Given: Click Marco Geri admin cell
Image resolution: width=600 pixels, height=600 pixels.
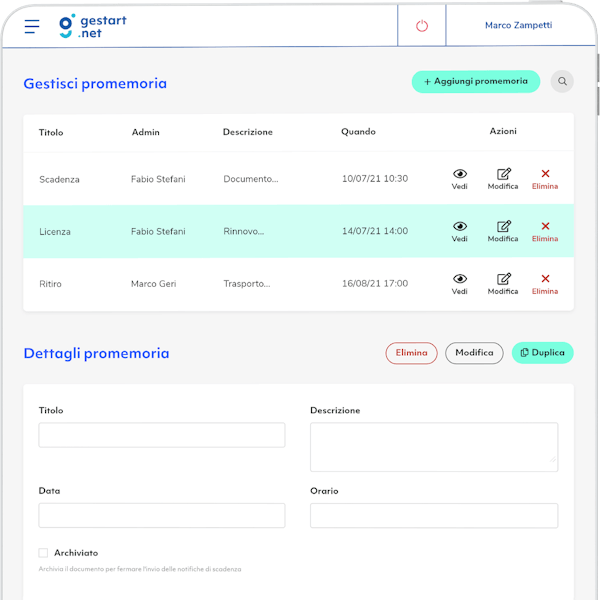Looking at the screenshot, I should (x=153, y=284).
